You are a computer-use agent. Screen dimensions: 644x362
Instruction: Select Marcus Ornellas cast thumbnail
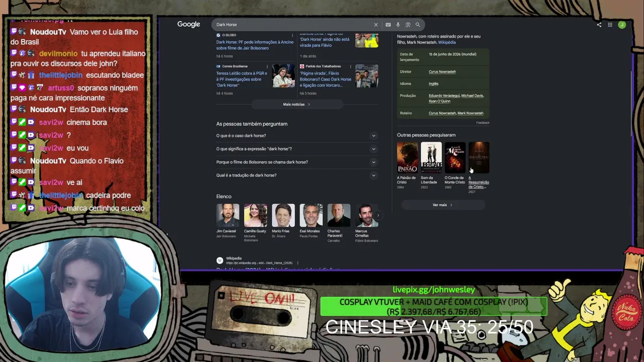tap(366, 215)
